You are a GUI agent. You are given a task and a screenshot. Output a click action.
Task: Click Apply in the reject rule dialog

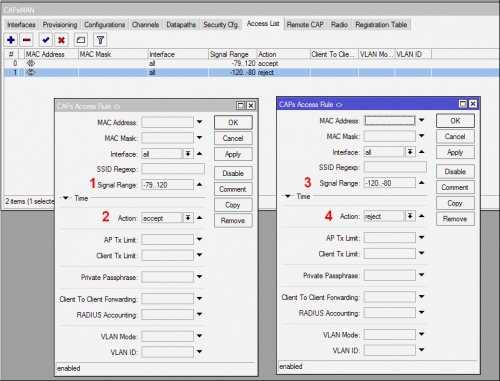click(x=455, y=152)
